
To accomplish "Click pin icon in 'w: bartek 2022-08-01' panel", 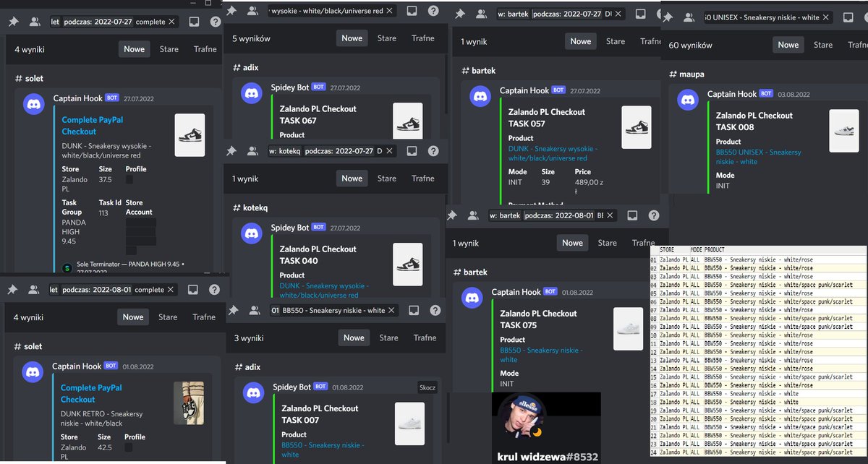I will coord(452,215).
